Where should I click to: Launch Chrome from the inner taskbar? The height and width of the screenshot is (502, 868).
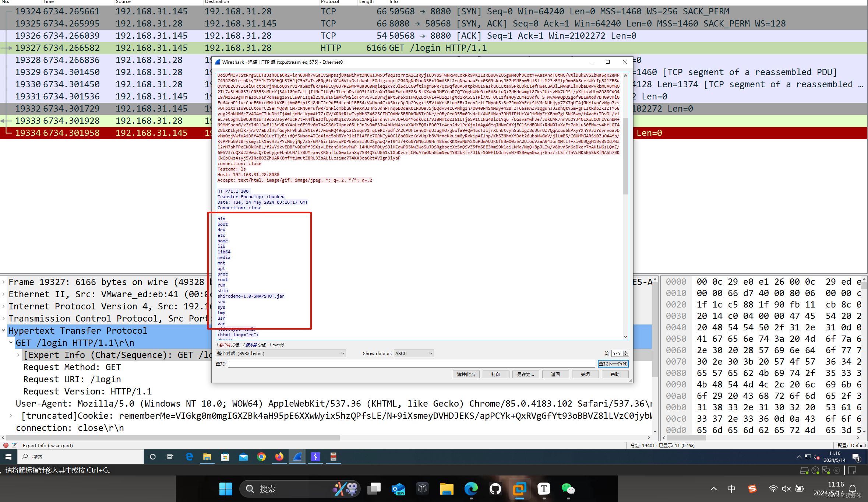[261, 457]
